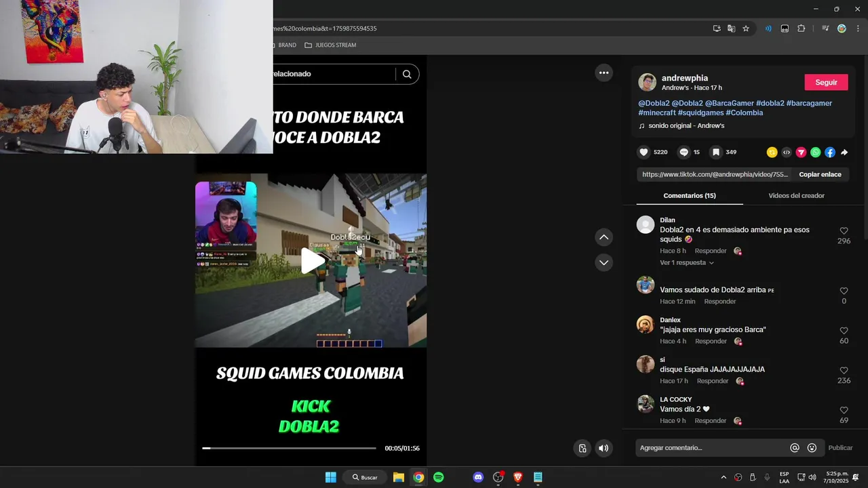868x488 pixels.
Task: Expand Ver 1 respuesta under Dilan
Action: tap(686, 262)
